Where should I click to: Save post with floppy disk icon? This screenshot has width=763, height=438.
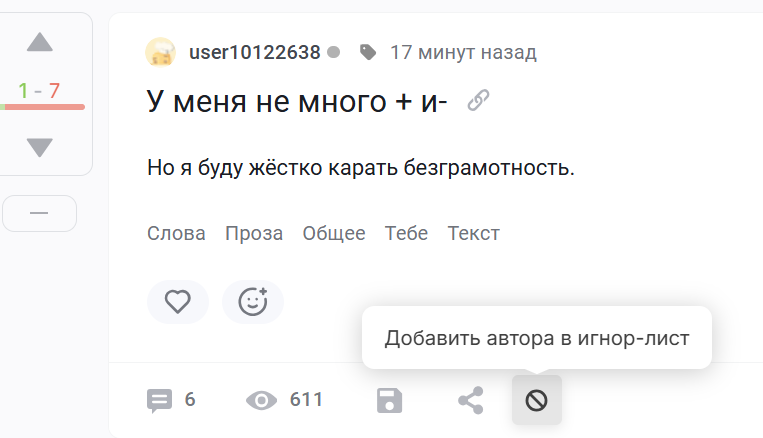(x=389, y=401)
